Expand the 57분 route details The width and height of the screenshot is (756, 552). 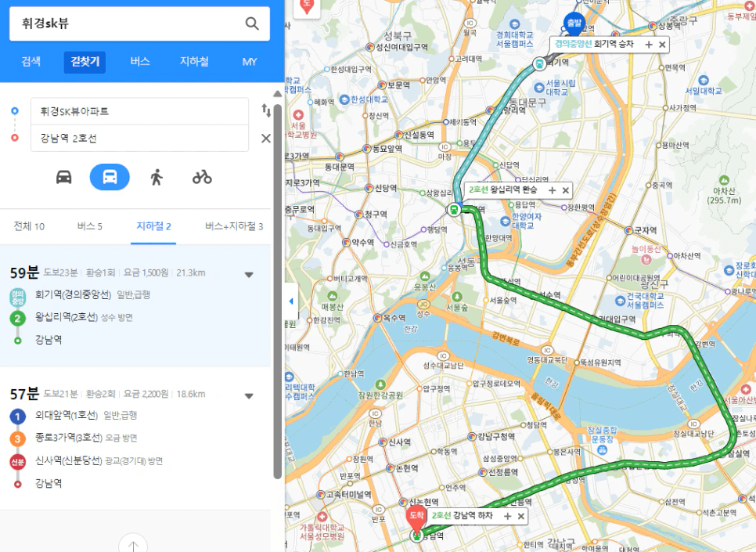[249, 395]
